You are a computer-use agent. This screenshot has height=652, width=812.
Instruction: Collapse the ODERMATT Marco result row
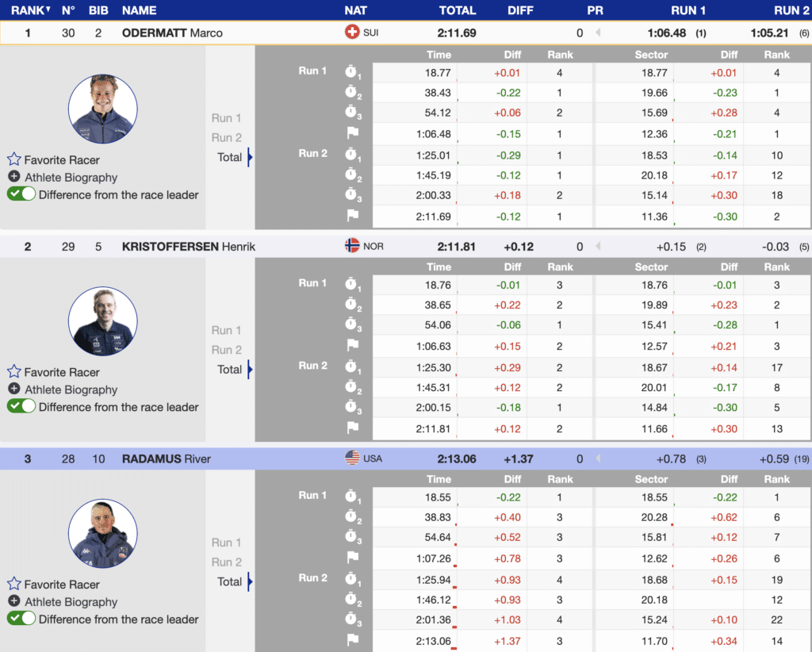tap(172, 33)
